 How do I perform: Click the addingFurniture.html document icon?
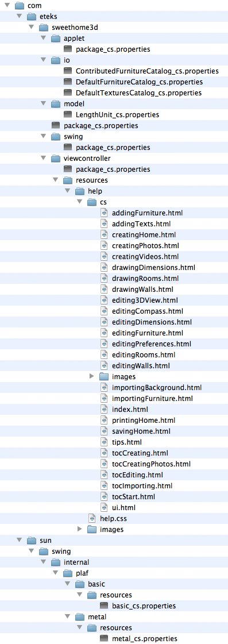tap(105, 213)
